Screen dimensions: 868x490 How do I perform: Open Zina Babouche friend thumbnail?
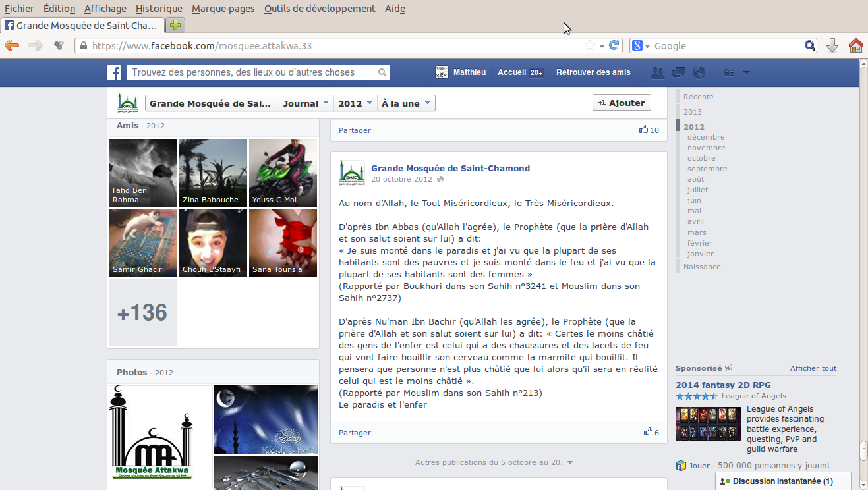click(x=213, y=173)
